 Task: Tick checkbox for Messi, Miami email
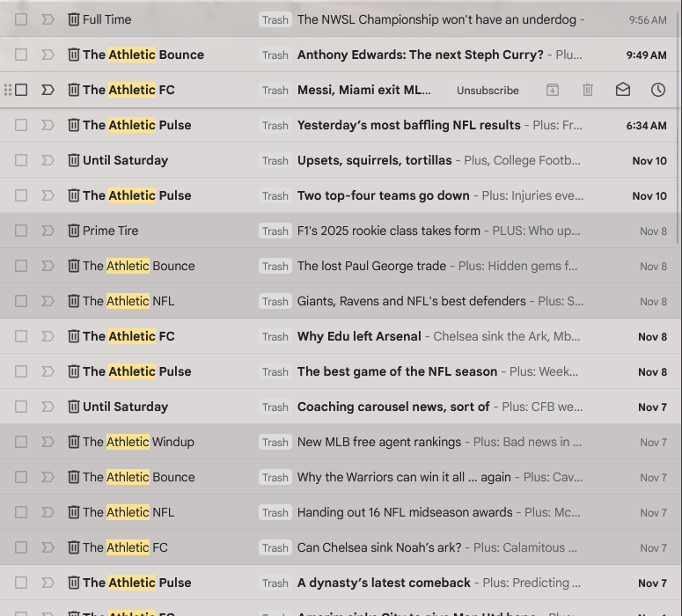[x=21, y=90]
